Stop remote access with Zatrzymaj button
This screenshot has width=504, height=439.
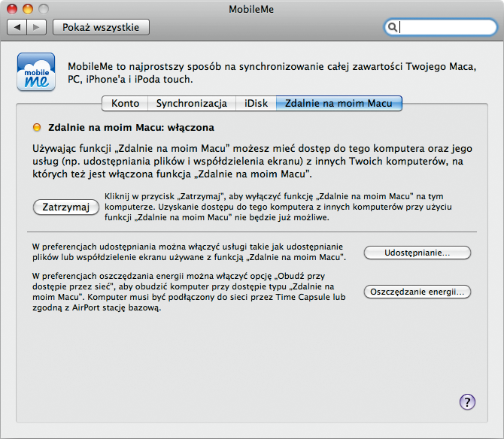(x=66, y=207)
